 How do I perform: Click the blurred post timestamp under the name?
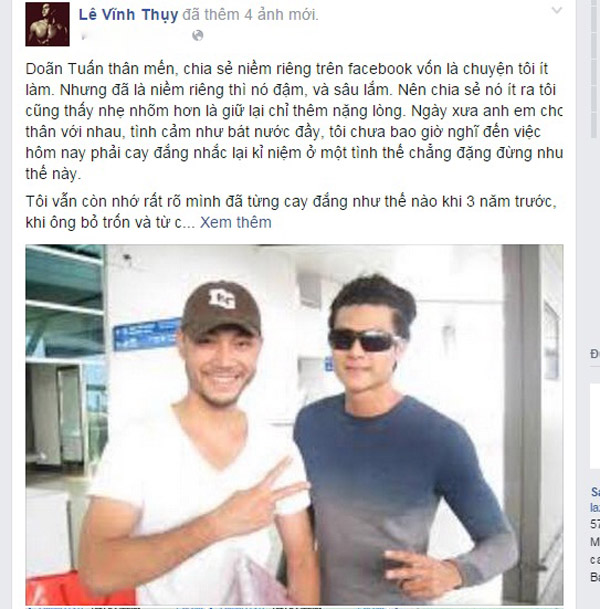(x=132, y=36)
